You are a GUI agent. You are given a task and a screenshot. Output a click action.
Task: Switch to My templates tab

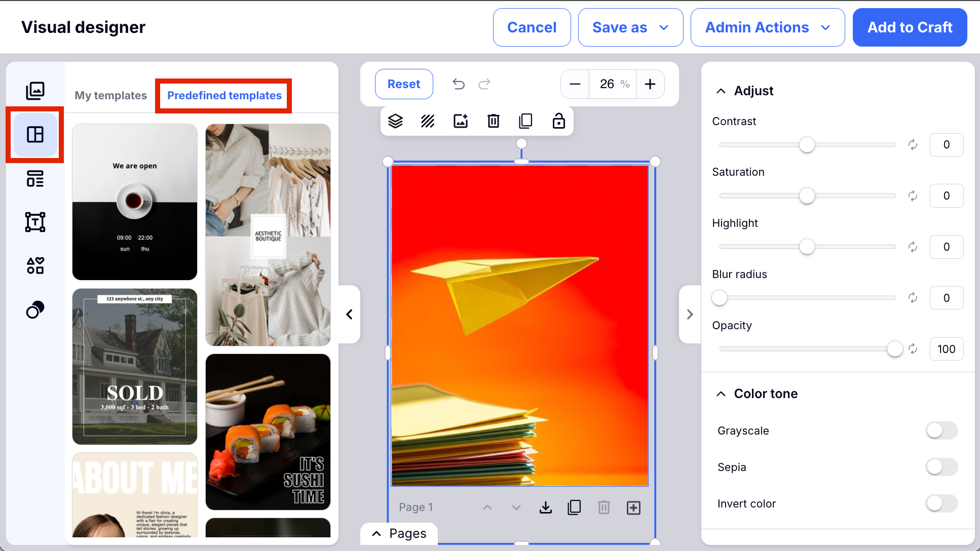(110, 95)
